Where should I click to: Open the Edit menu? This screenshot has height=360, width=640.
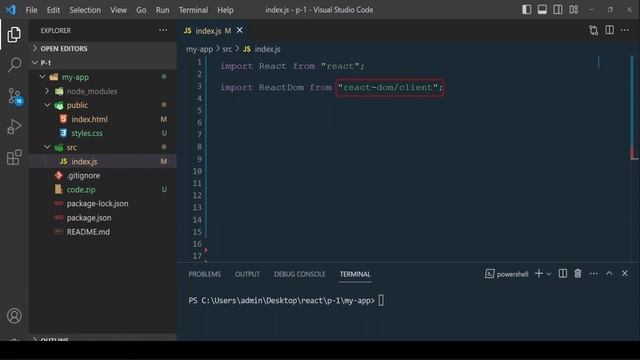53,10
